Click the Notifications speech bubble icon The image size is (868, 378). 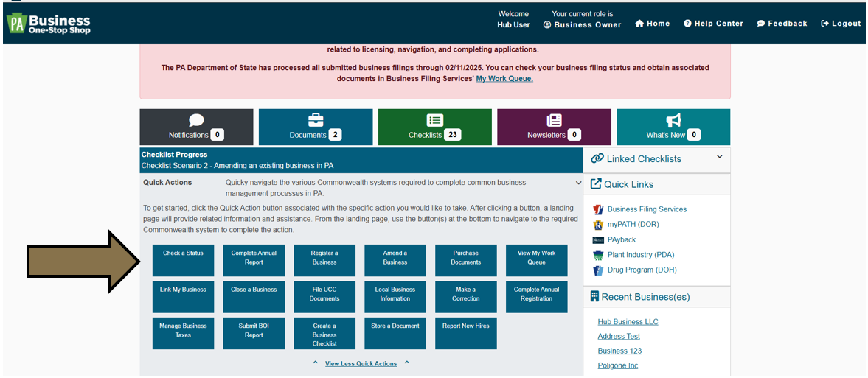point(196,120)
